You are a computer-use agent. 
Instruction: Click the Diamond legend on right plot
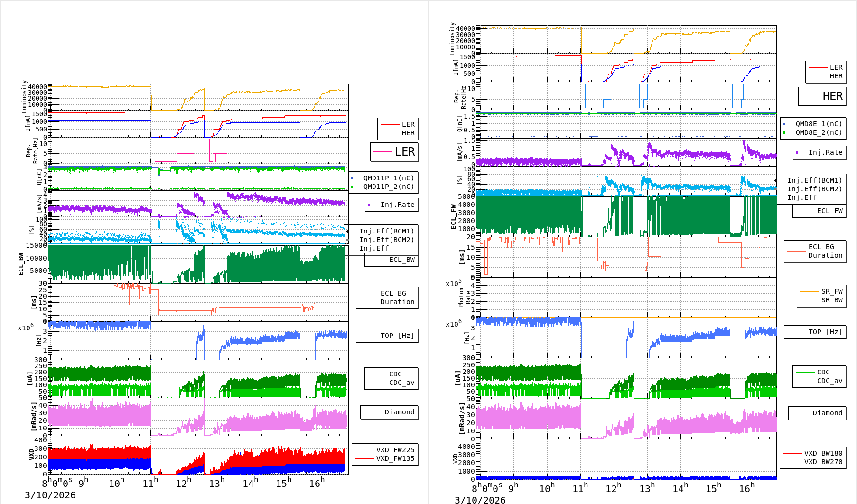point(827,413)
